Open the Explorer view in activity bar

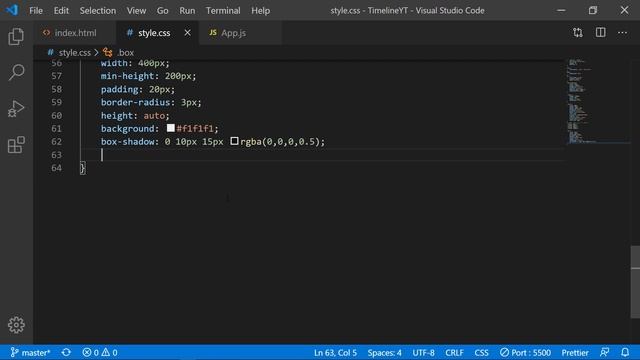16,37
